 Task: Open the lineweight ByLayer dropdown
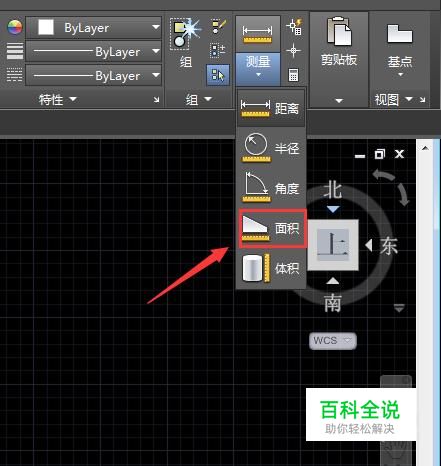coord(94,52)
